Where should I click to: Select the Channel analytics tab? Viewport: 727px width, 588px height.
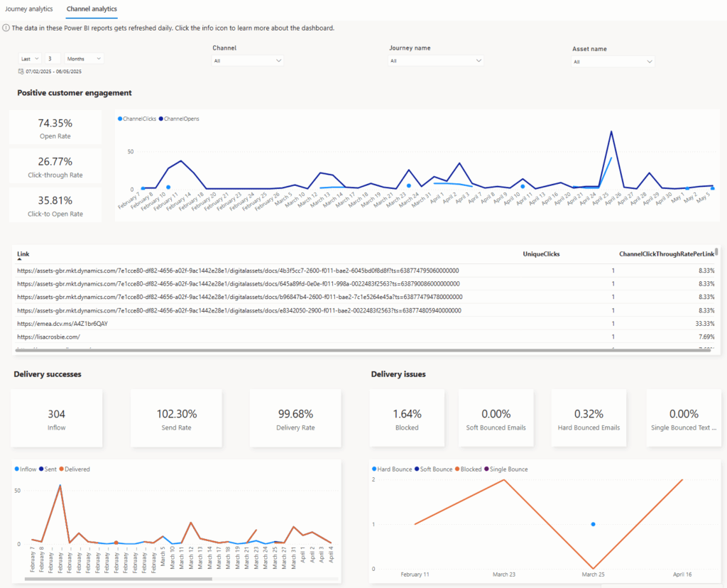coord(92,9)
